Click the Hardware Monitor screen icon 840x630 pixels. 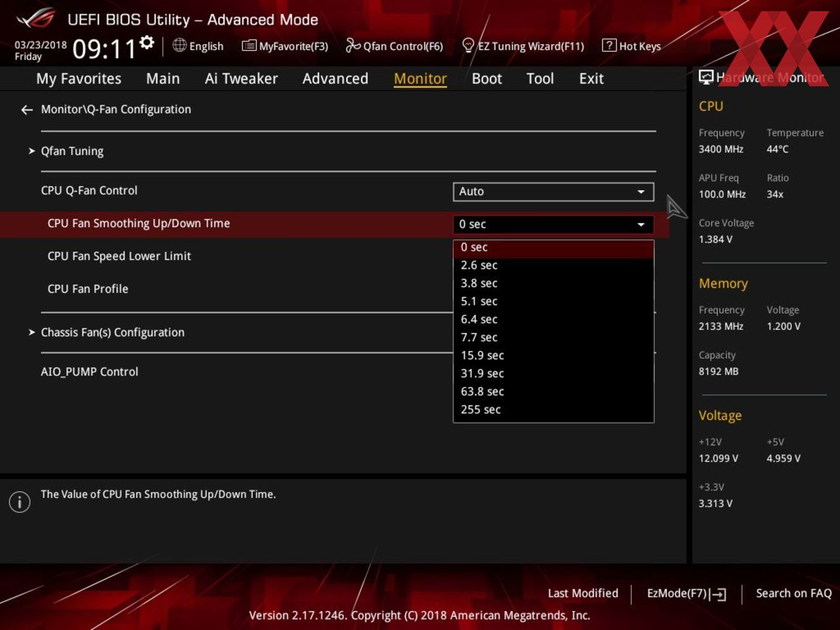[x=706, y=77]
